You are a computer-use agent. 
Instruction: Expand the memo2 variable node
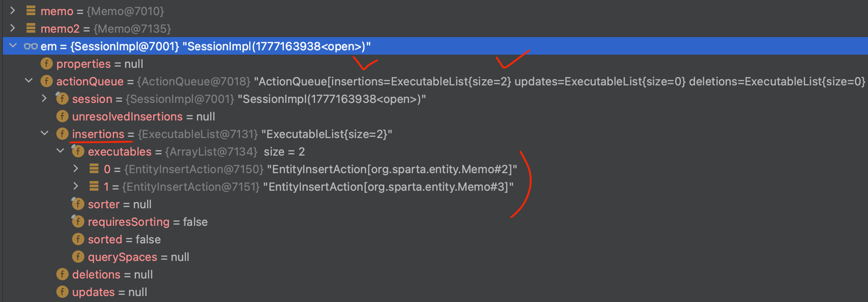point(13,28)
